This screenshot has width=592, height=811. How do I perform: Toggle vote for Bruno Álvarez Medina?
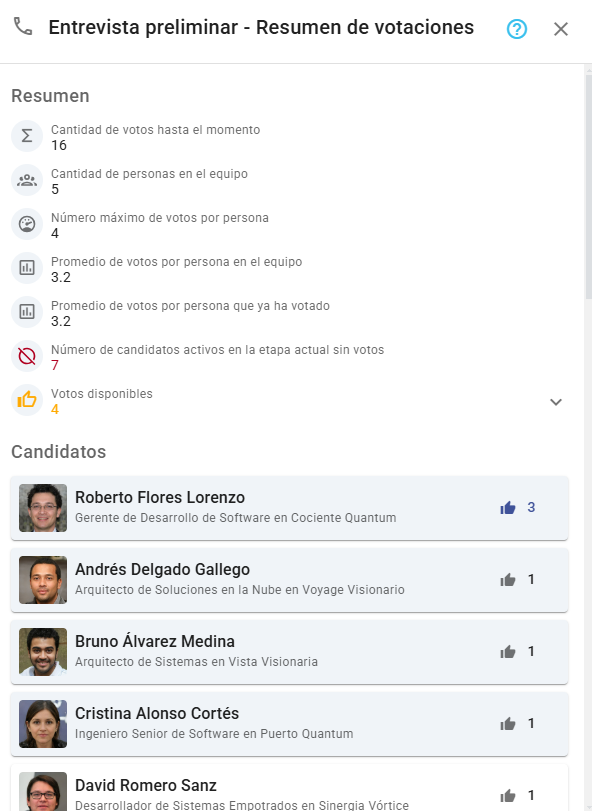[508, 651]
